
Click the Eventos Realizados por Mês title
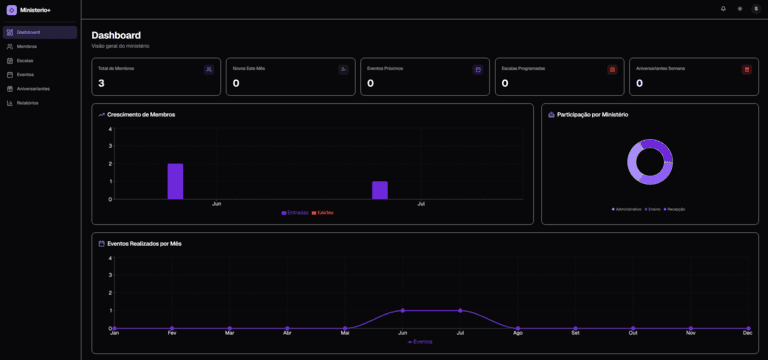click(144, 243)
